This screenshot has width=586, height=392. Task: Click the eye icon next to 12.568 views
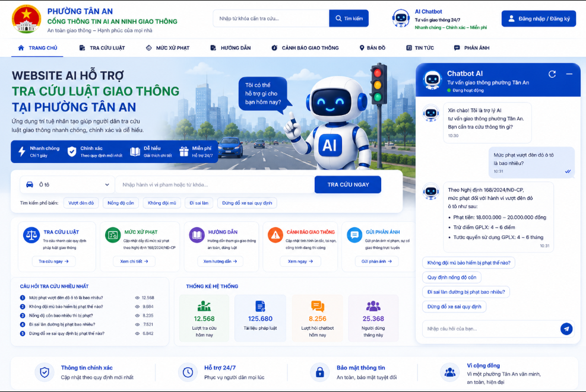click(x=137, y=298)
